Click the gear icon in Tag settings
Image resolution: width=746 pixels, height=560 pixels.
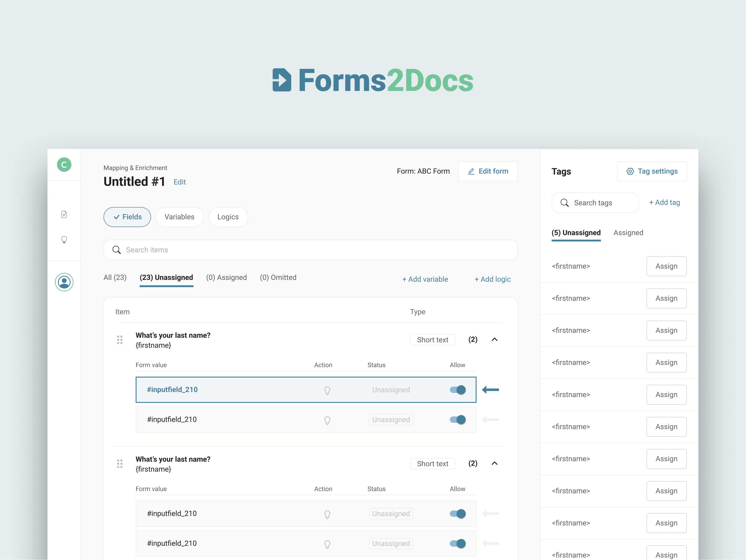coord(630,171)
